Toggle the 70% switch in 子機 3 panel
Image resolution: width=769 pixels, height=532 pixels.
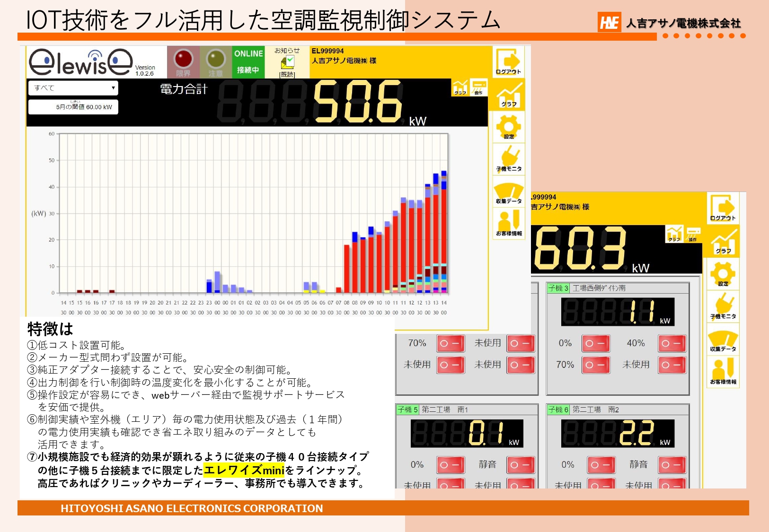point(596,365)
